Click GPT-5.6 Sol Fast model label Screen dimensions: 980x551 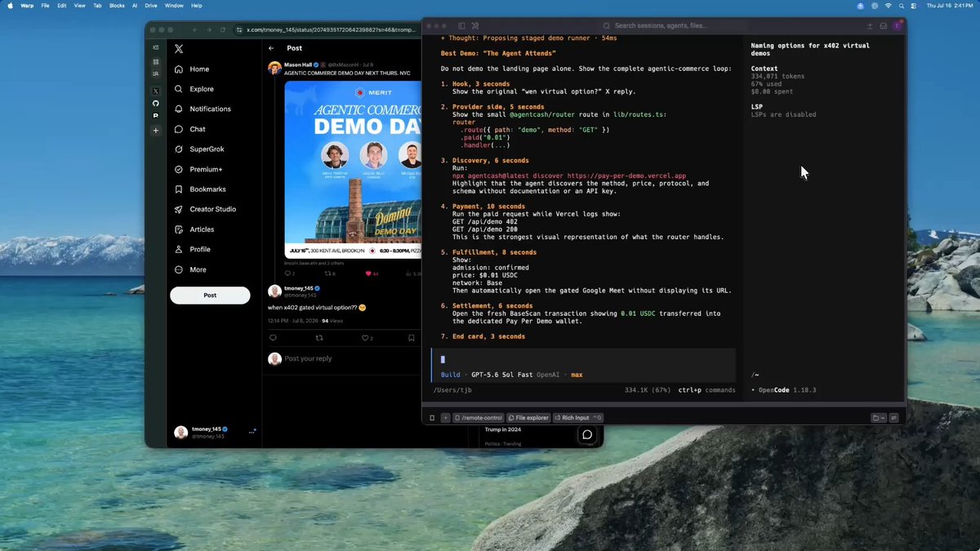click(502, 375)
